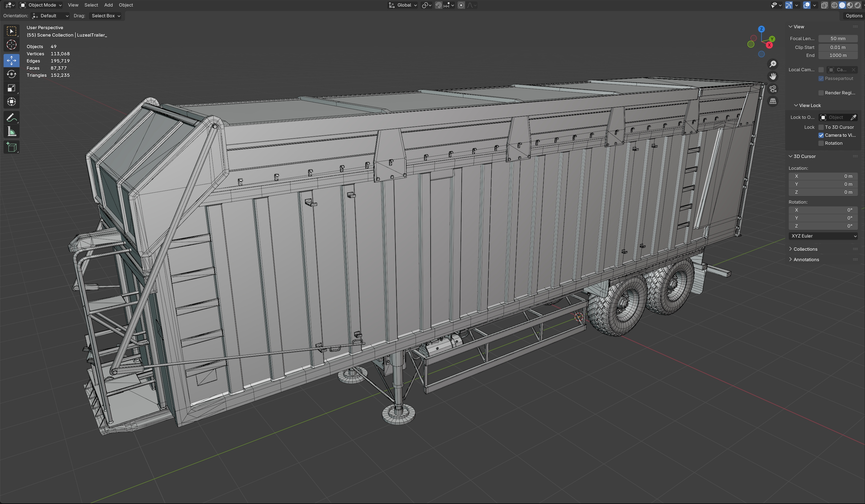The width and height of the screenshot is (865, 504).
Task: Select the Annotate pencil tool
Action: (11, 118)
